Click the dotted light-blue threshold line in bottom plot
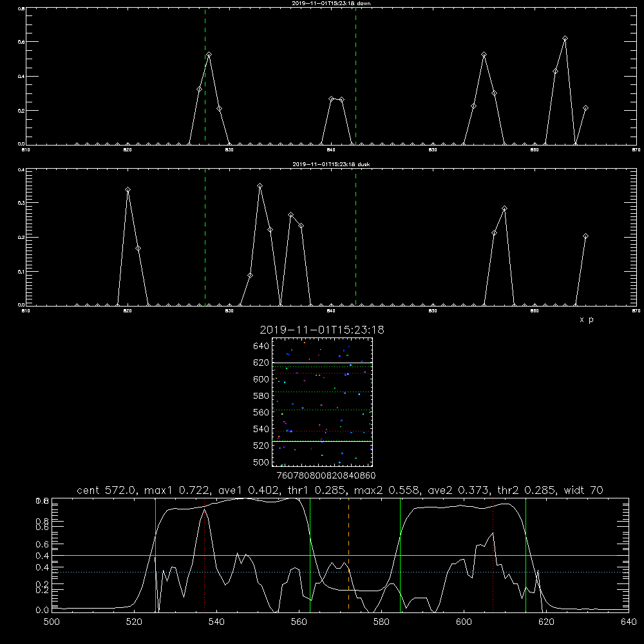Screen dimensions: 644x644 click(340, 572)
